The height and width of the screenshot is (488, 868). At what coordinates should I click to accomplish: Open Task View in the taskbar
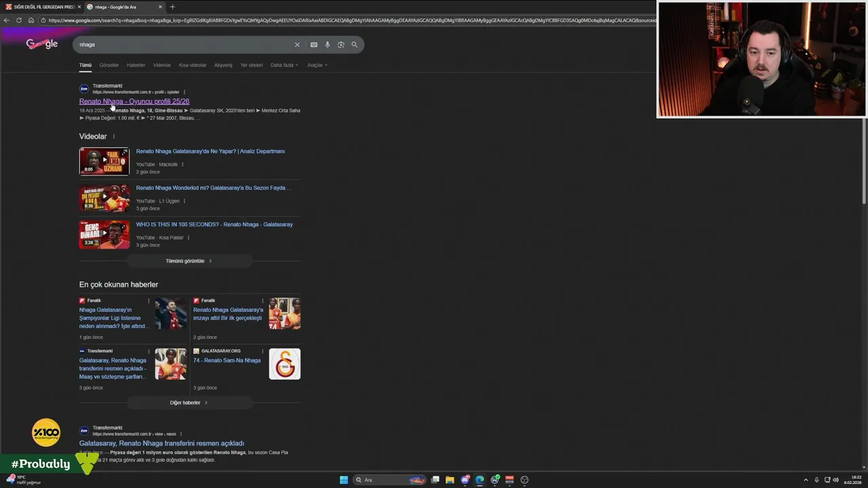(x=435, y=480)
